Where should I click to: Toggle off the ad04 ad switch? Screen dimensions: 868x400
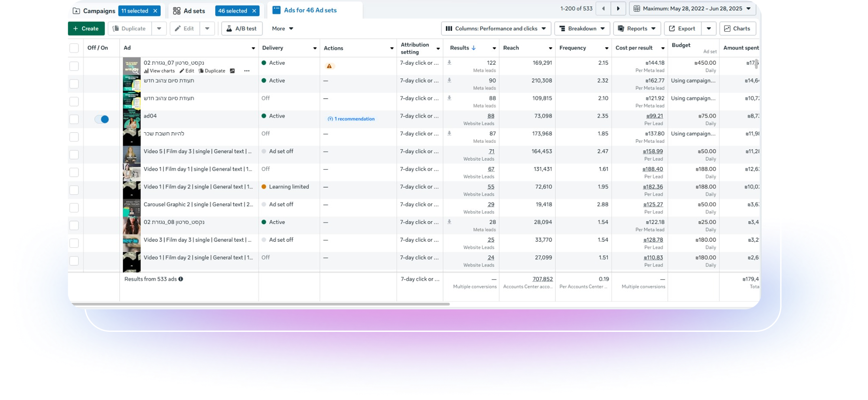(x=102, y=119)
